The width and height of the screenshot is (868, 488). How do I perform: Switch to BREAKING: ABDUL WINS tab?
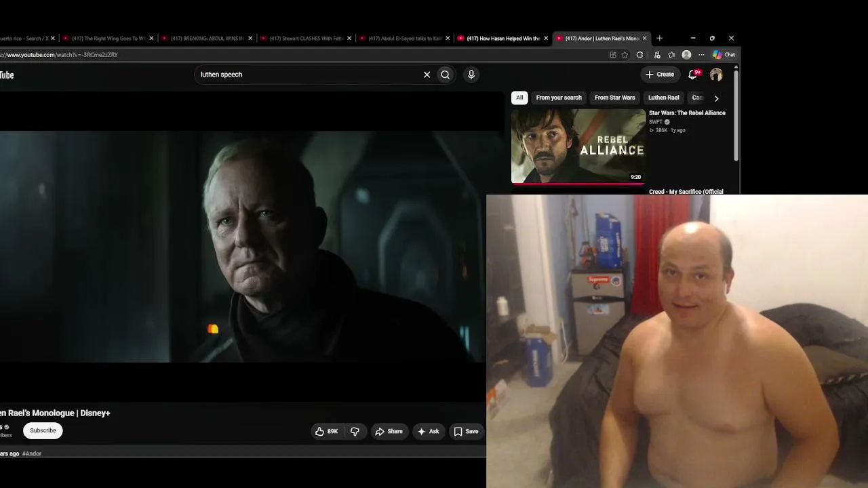coord(208,39)
